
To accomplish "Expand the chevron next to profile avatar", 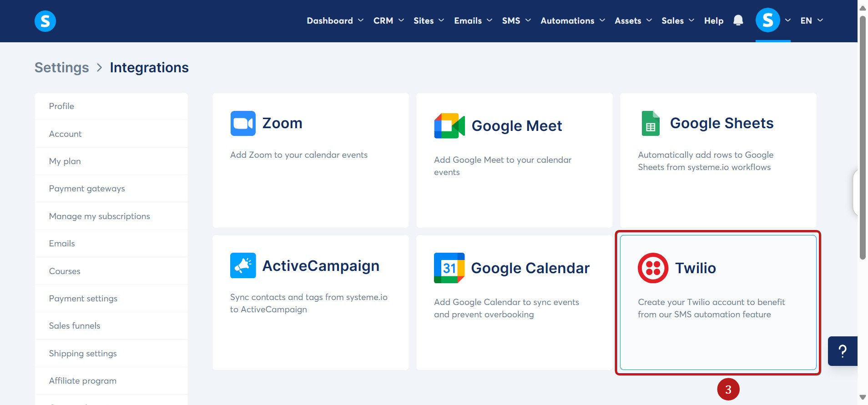I will click(x=788, y=20).
